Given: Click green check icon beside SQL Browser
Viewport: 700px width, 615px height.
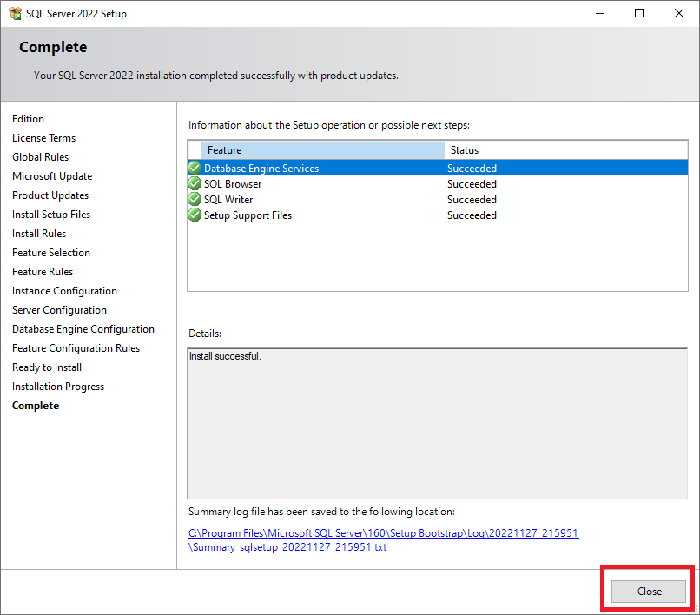Looking at the screenshot, I should [195, 184].
